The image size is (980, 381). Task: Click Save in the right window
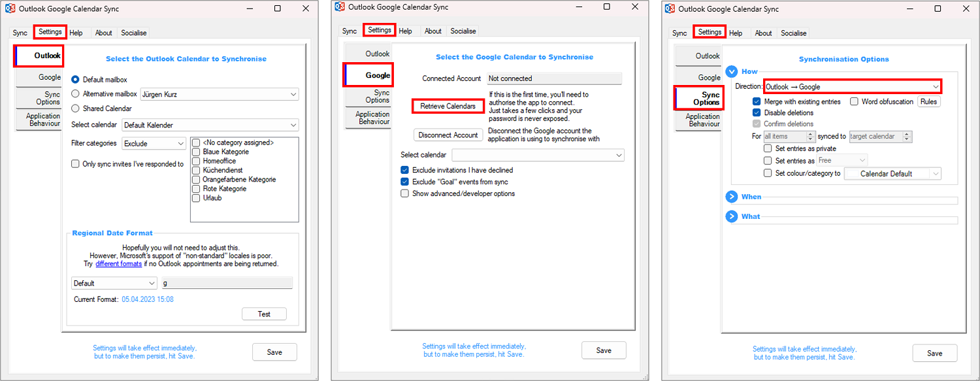click(x=935, y=353)
